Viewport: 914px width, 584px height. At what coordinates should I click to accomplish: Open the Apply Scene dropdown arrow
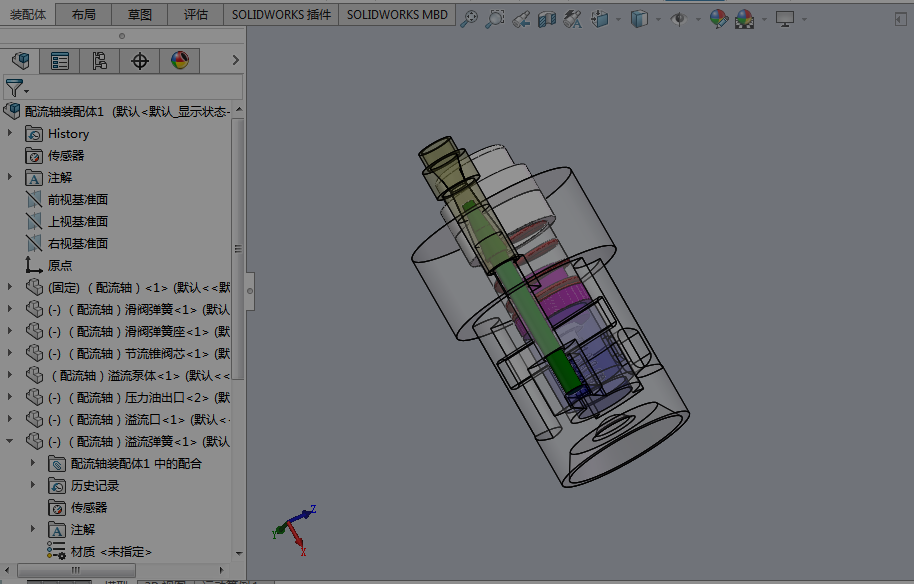pyautogui.click(x=764, y=20)
